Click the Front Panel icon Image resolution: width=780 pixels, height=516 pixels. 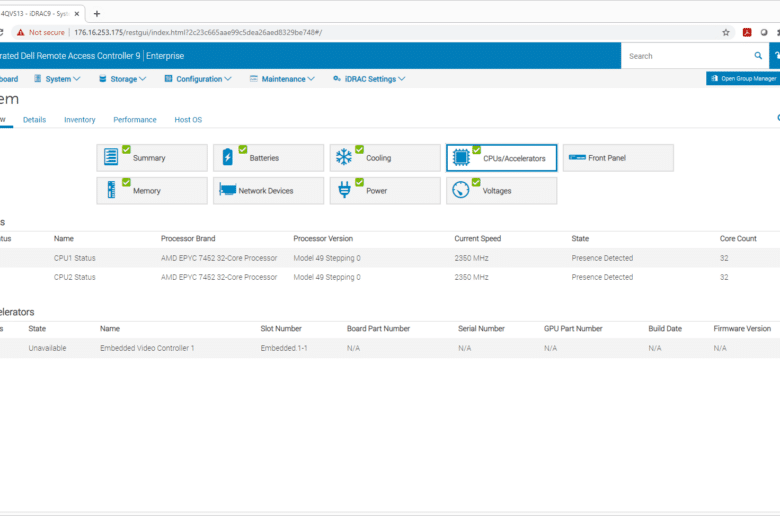click(x=577, y=157)
